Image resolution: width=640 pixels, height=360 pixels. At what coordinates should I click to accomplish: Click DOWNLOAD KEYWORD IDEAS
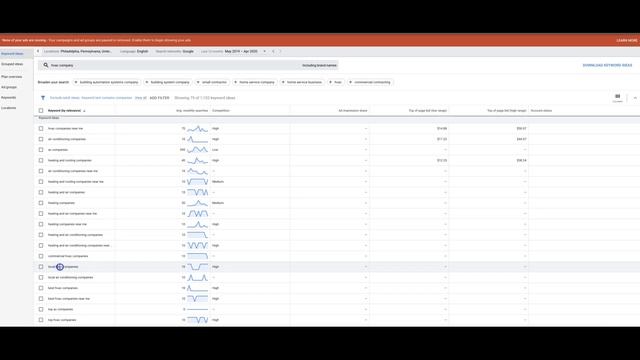(x=607, y=65)
